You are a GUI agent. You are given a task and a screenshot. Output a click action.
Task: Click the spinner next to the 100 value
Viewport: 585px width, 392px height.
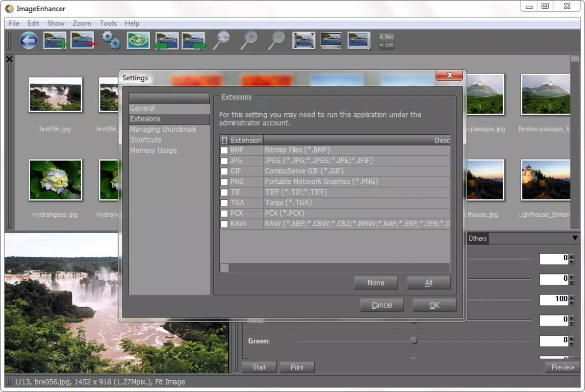(572, 299)
